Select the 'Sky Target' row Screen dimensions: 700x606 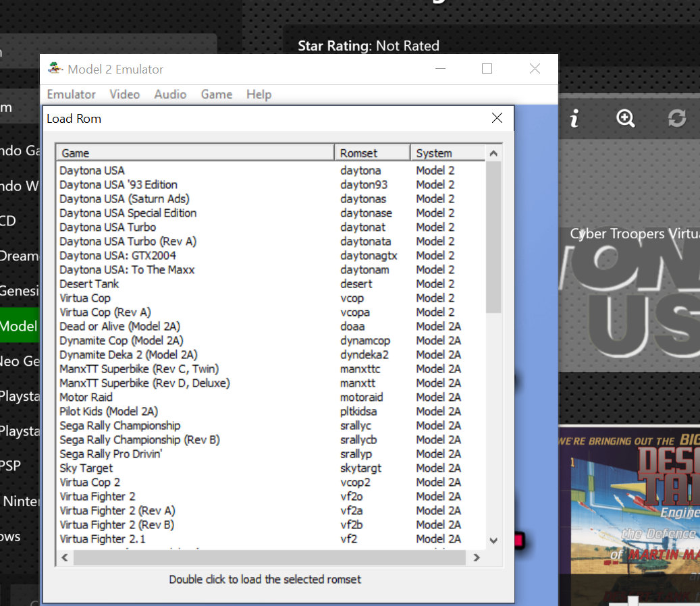click(x=271, y=468)
